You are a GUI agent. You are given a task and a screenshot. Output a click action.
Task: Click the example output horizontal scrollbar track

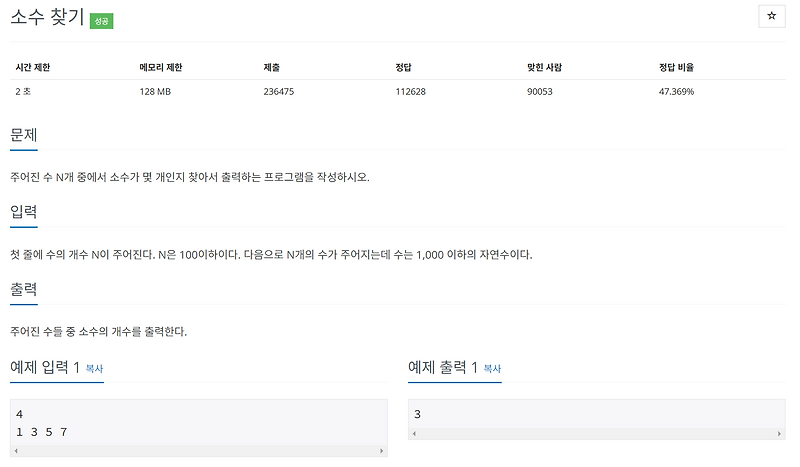coord(597,433)
